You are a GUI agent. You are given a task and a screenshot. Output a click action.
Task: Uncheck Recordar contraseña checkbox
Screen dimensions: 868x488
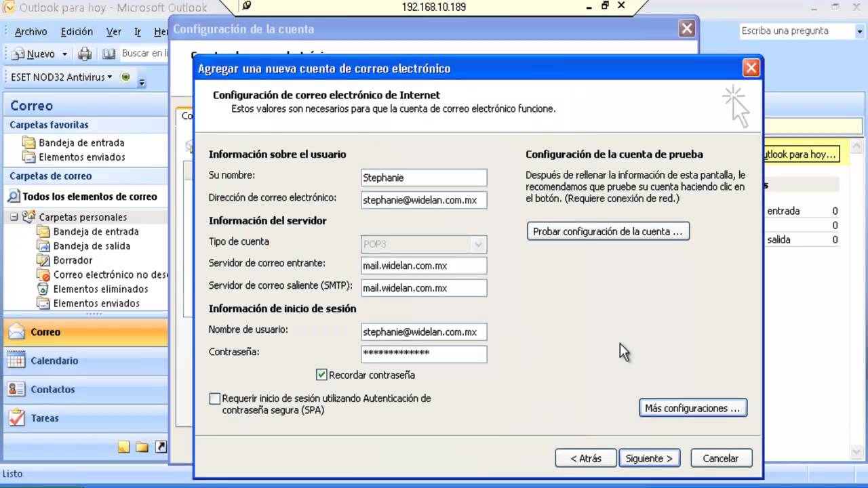[x=321, y=375]
